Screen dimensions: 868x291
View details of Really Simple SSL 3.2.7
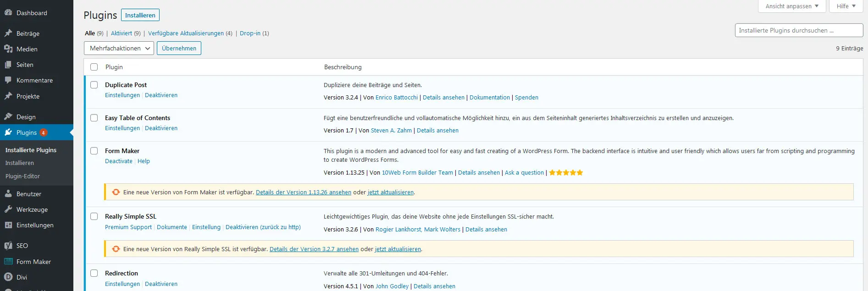coord(314,249)
